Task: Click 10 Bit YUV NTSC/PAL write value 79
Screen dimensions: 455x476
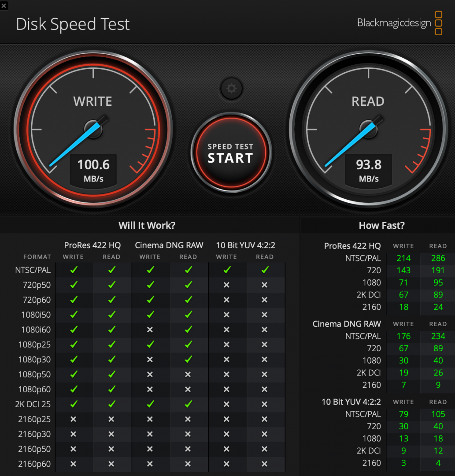Action: point(403,414)
